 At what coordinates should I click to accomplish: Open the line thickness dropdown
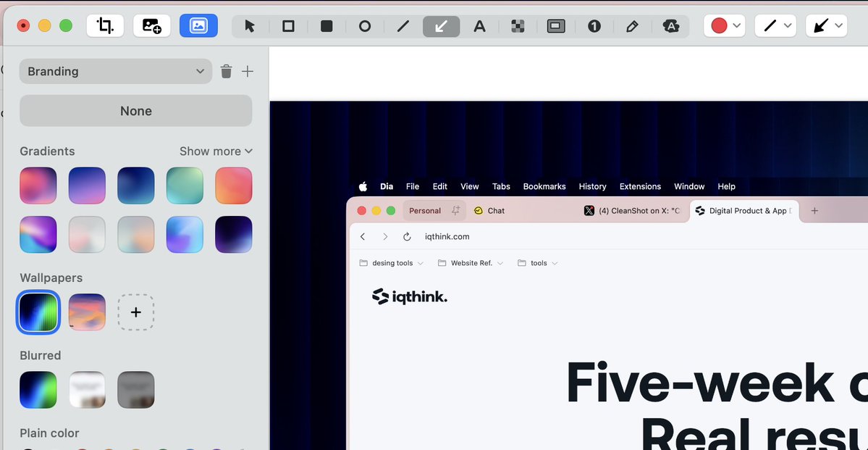pyautogui.click(x=775, y=25)
